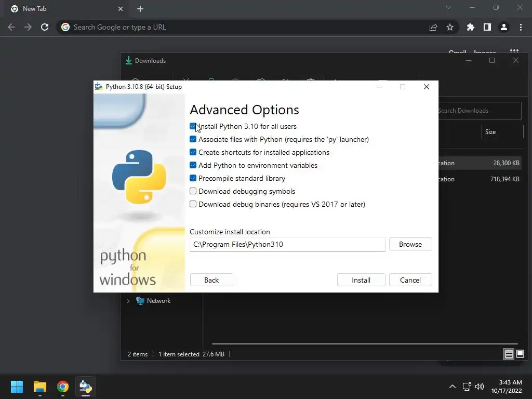532x399 pixels.
Task: Expand Network in Downloads window tree
Action: pos(128,301)
